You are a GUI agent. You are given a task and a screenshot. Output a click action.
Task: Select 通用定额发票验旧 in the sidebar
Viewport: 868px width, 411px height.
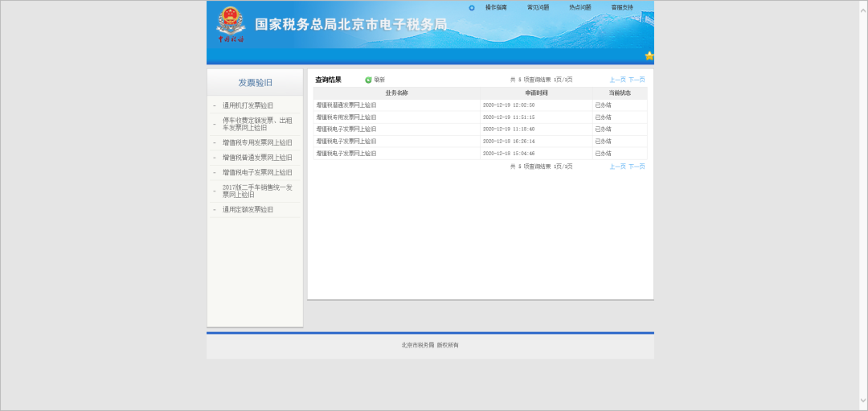(248, 209)
